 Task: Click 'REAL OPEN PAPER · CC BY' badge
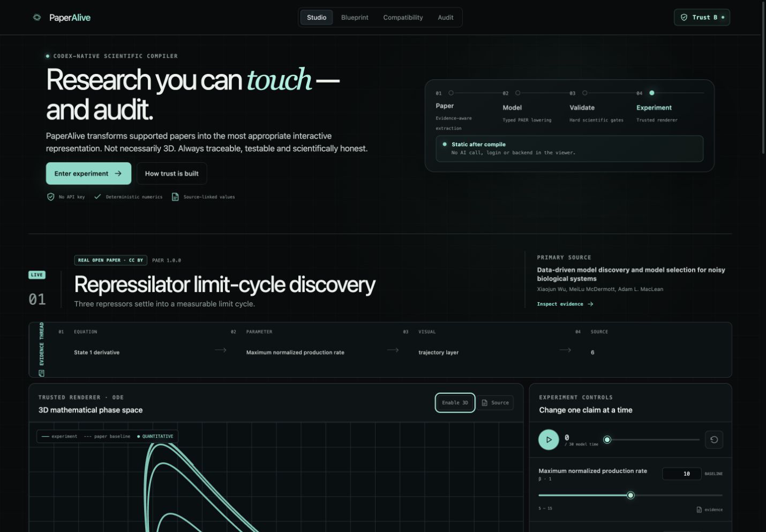(x=110, y=260)
